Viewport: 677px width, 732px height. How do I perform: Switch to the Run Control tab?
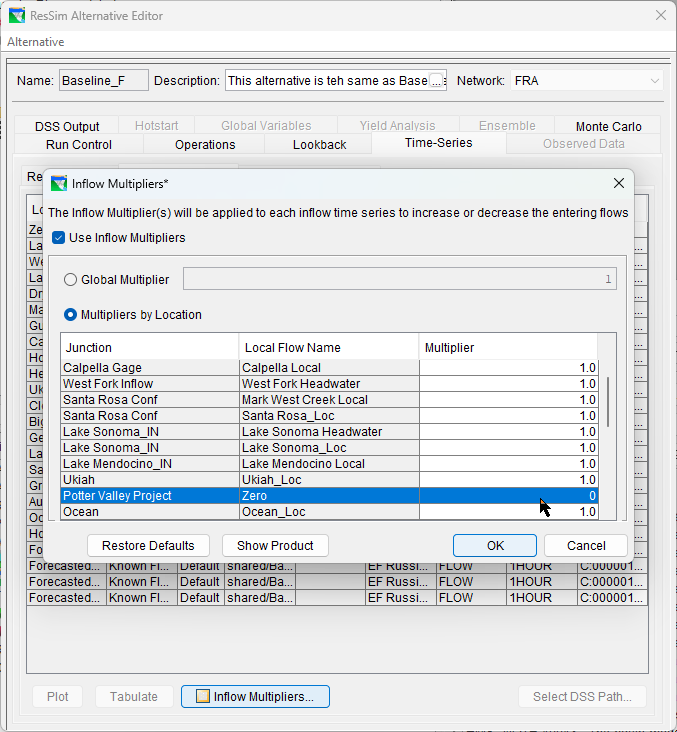pos(79,145)
